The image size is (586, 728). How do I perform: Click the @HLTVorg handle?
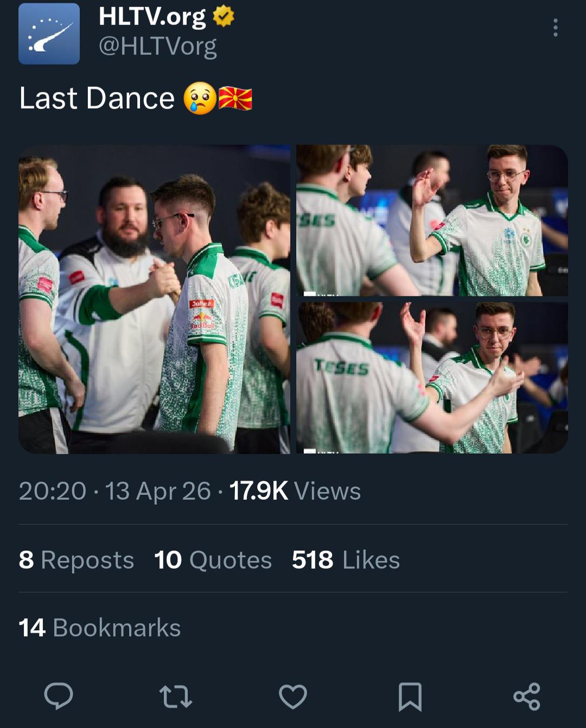157,46
